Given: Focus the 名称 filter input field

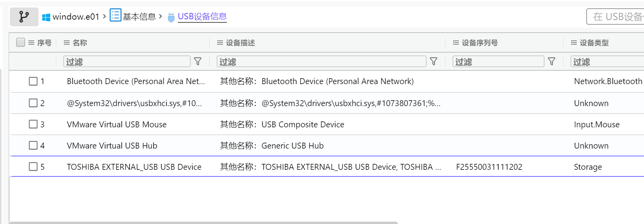Looking at the screenshot, I should (x=127, y=61).
